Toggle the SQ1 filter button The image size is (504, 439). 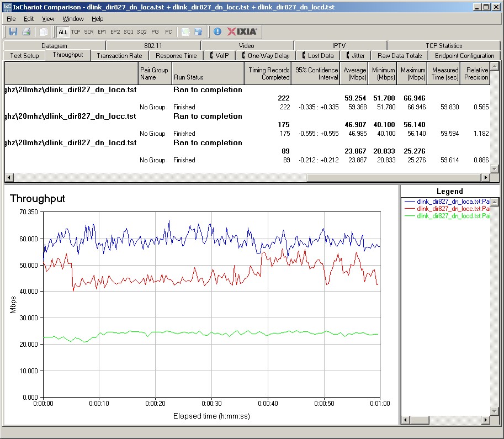[x=128, y=32]
